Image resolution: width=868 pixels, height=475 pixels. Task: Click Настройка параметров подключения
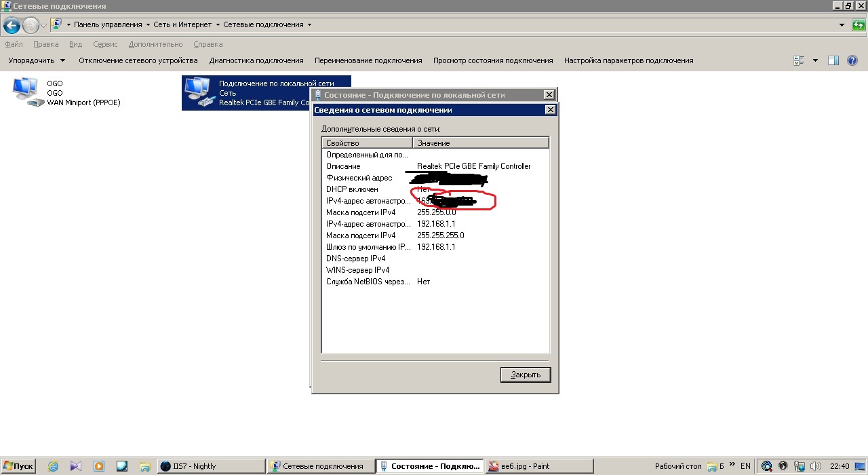click(x=629, y=60)
